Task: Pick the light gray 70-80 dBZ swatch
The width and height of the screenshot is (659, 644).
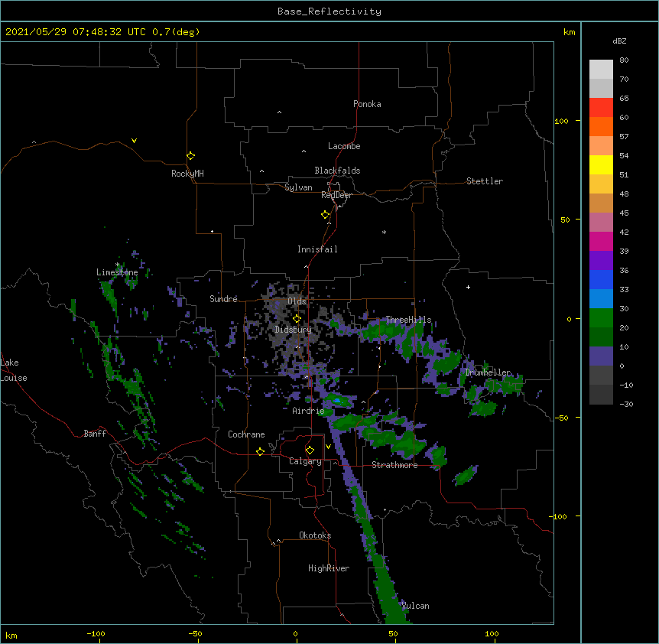Action: pyautogui.click(x=601, y=70)
